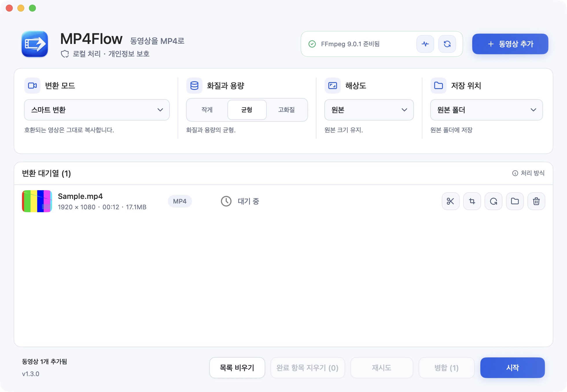Click the 목록 비우기 button
Image resolution: width=567 pixels, height=392 pixels.
(237, 368)
